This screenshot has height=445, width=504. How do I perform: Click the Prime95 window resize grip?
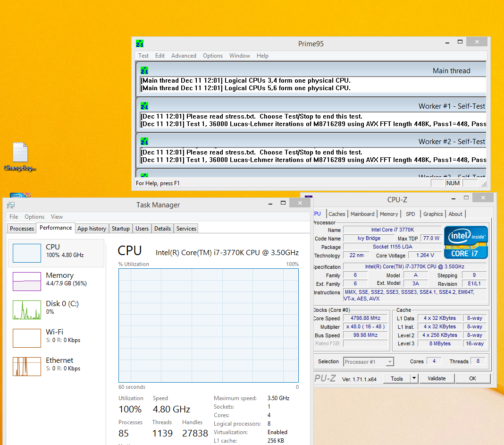click(484, 184)
